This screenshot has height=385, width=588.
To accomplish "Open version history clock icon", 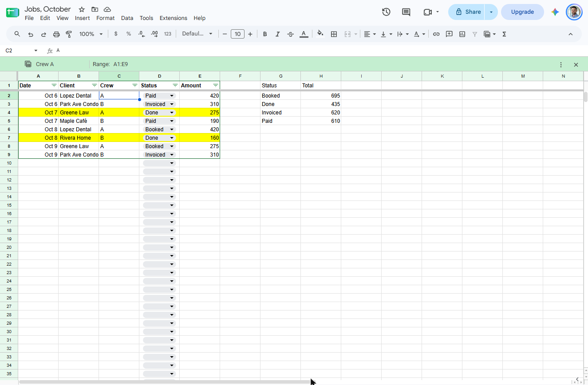I will 386,12.
